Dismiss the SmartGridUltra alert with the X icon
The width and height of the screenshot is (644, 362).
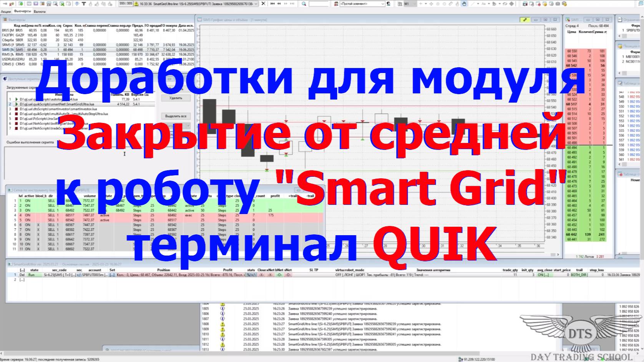pos(264,4)
